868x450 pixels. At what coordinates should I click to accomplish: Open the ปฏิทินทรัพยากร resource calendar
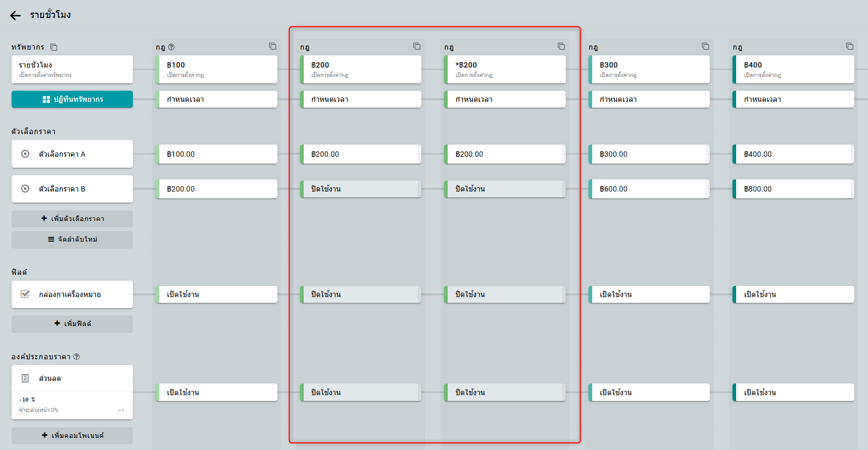click(x=72, y=99)
